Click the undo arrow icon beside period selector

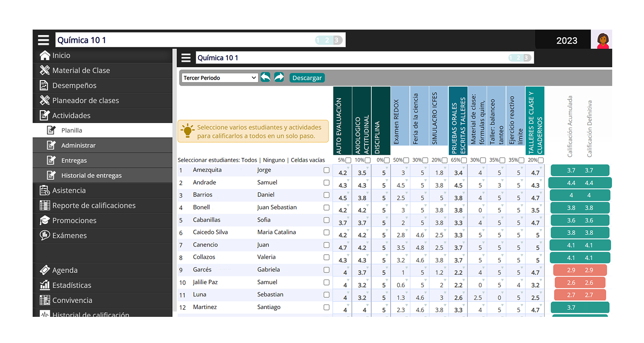pyautogui.click(x=265, y=78)
